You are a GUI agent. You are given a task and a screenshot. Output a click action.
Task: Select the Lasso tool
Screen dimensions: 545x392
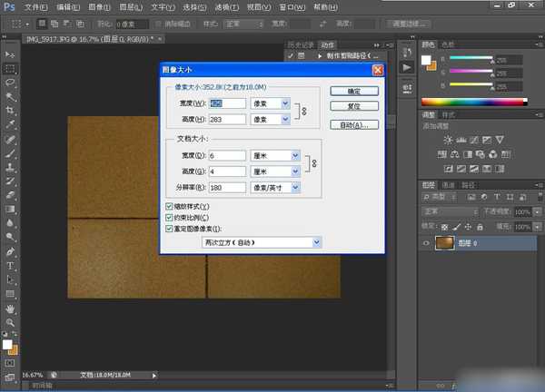pos(11,82)
